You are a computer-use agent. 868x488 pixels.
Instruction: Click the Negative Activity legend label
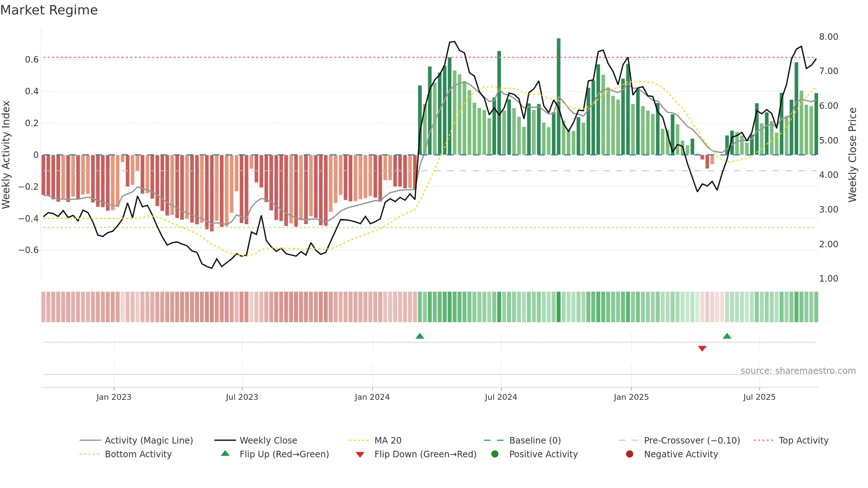[681, 454]
